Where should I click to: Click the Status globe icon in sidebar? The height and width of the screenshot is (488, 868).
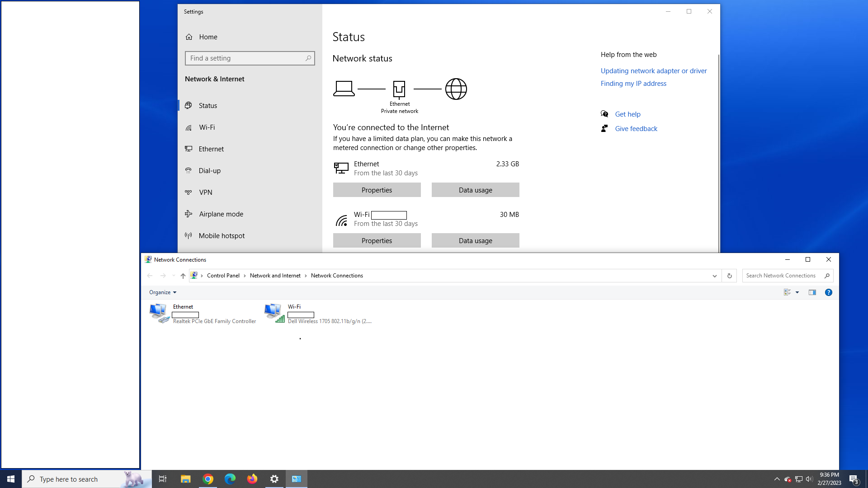click(189, 105)
